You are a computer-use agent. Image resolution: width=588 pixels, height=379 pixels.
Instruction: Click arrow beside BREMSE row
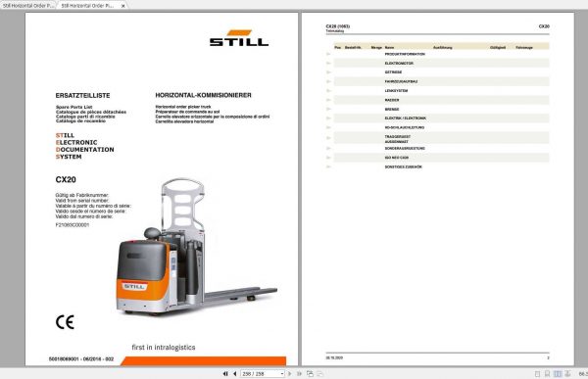(x=328, y=109)
